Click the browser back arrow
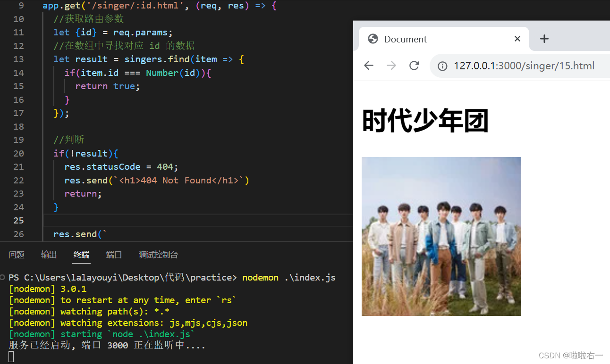This screenshot has height=364, width=610. click(369, 66)
